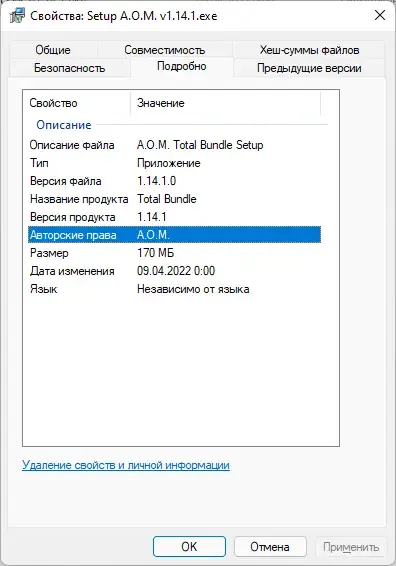This screenshot has height=566, width=396.
Task: Click the Отмена button
Action: pos(270,547)
